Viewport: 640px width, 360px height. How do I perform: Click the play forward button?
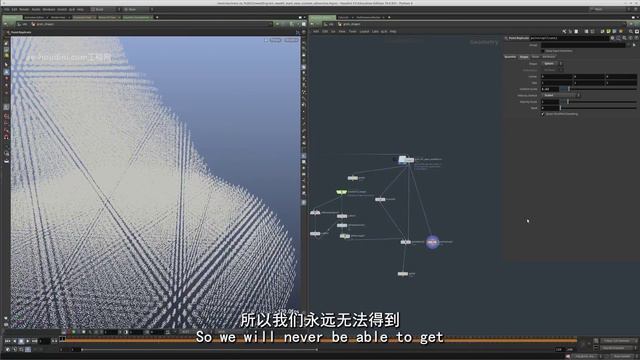28,341
